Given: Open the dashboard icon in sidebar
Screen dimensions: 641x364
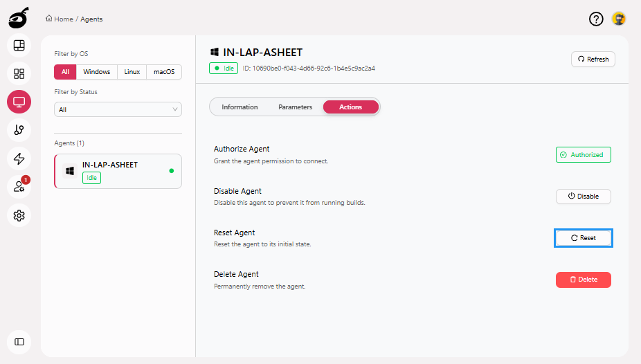Looking at the screenshot, I should [19, 46].
